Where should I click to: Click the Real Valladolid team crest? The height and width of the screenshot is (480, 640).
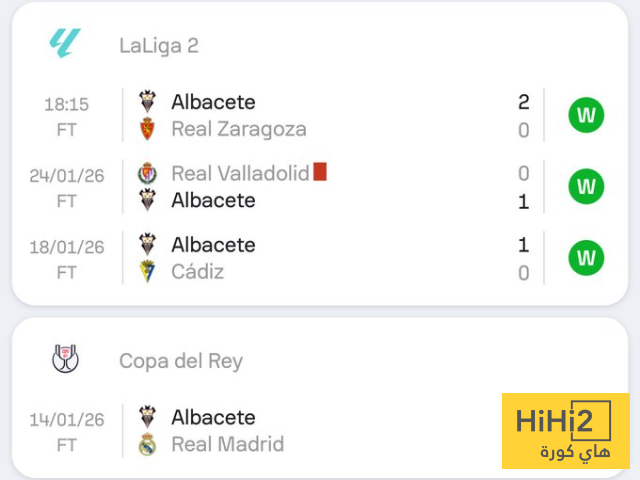[148, 173]
